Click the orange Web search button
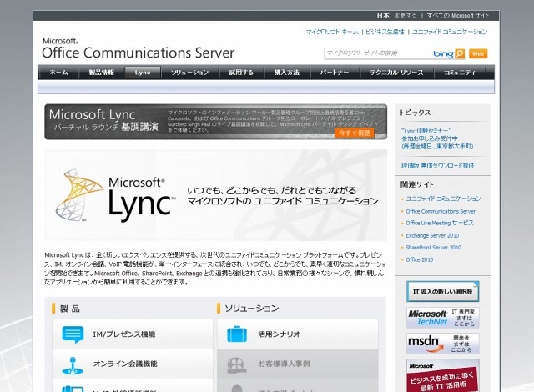This screenshot has height=392, width=534. click(x=478, y=53)
